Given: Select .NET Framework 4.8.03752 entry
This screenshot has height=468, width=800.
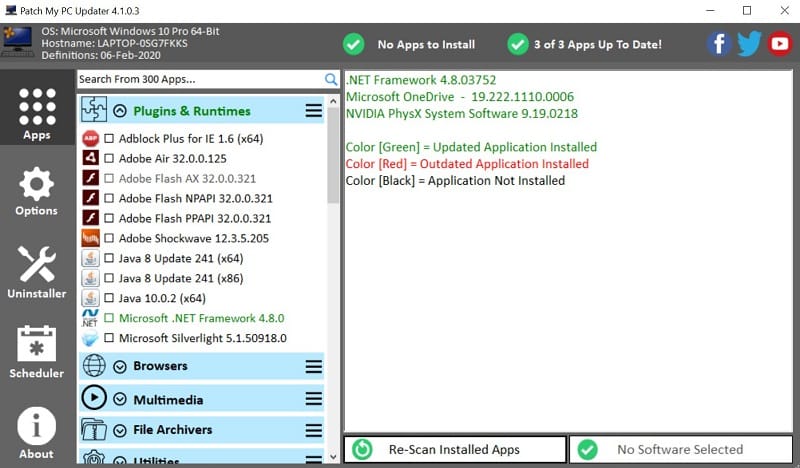Looking at the screenshot, I should 421,80.
